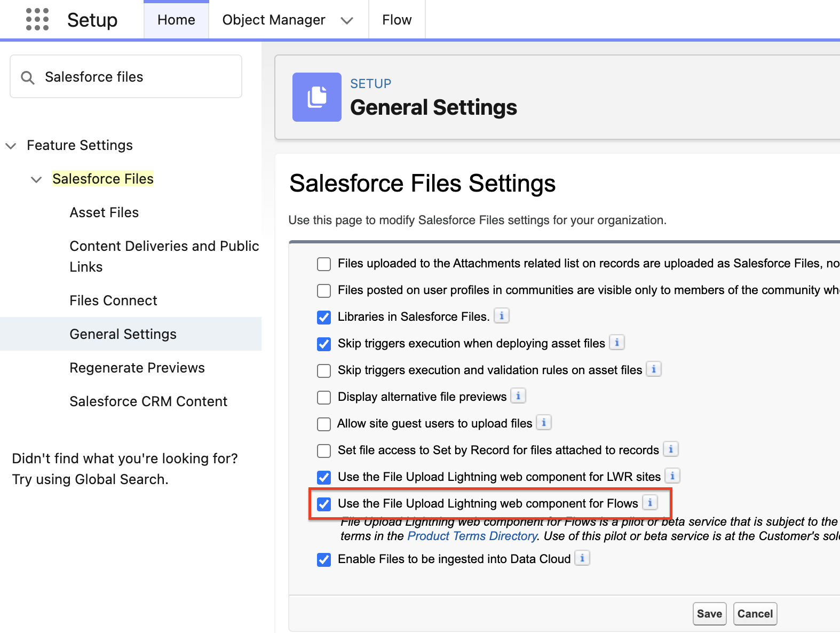This screenshot has height=633, width=840.
Task: Collapse the Feature Settings section
Action: [x=11, y=146]
